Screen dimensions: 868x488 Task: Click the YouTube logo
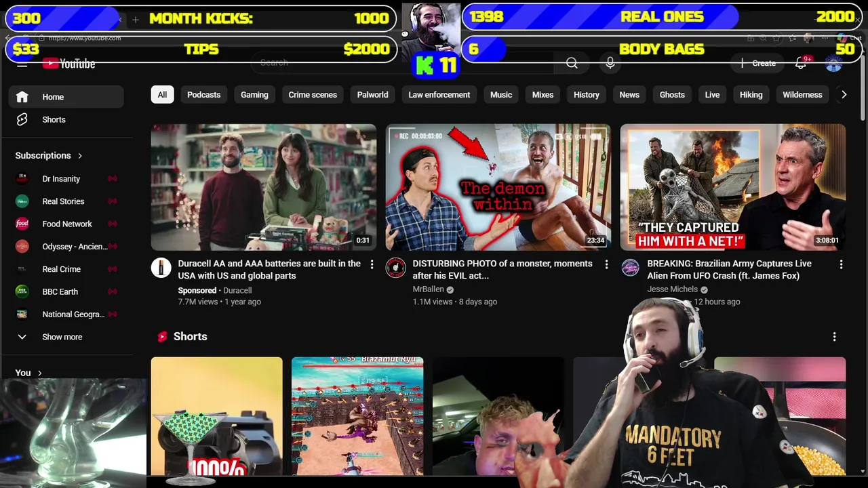coord(69,64)
